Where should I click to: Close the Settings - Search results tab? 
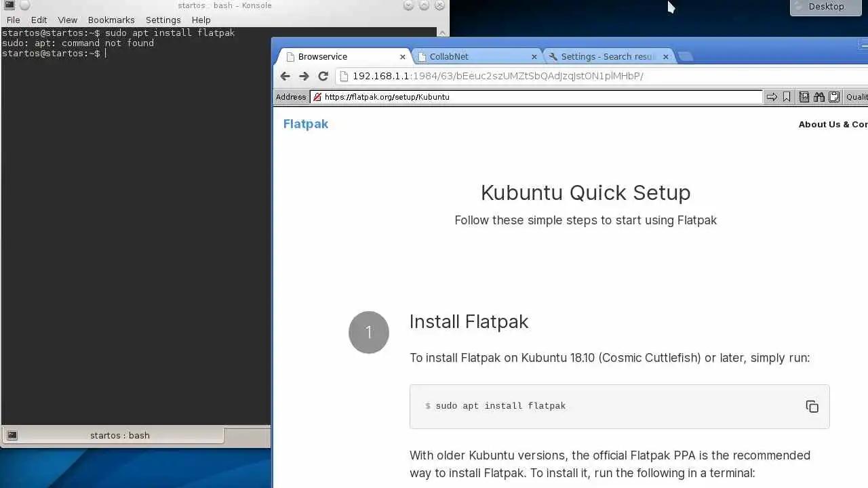pos(665,57)
